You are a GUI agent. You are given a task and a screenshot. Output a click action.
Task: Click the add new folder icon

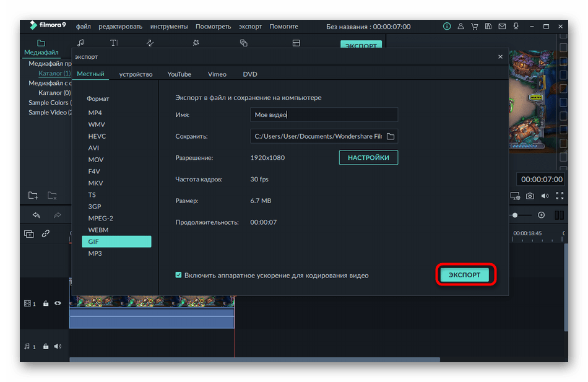[x=33, y=196]
